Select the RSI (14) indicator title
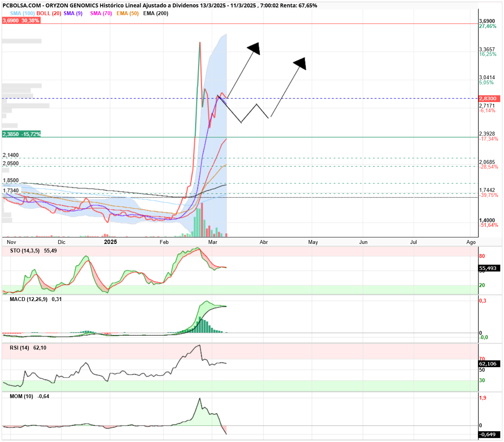Screen dimensions: 504x442 pos(19,348)
